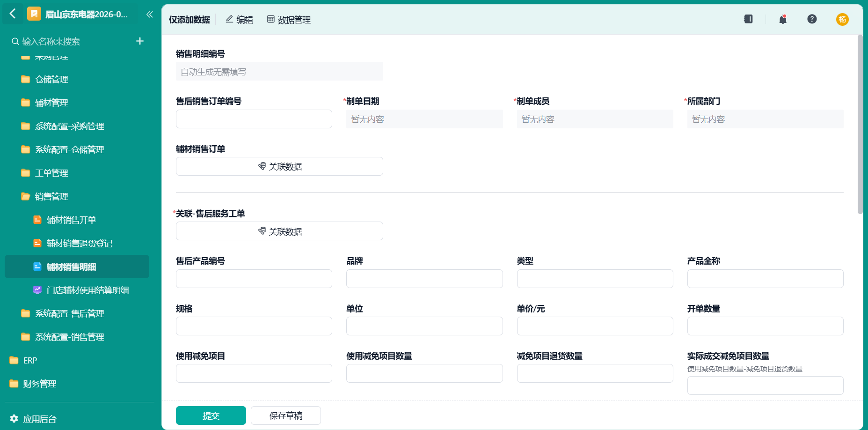Focus the 类型 field
Image resolution: width=868 pixels, height=430 pixels.
pos(595,279)
